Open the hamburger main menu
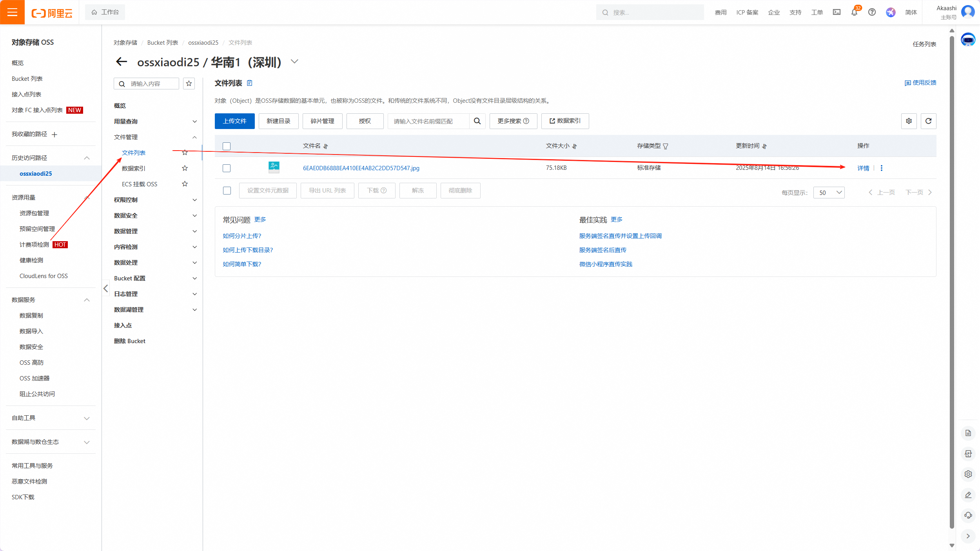 [x=12, y=12]
